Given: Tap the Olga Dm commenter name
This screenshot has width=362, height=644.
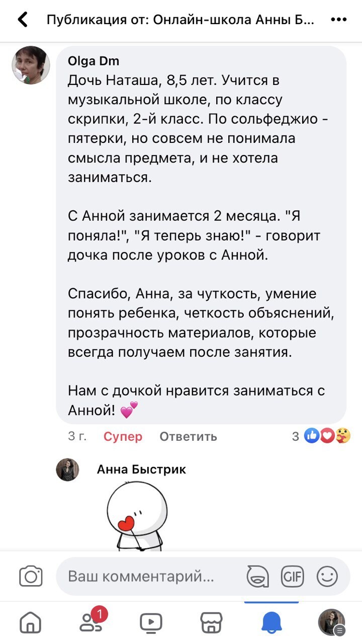Looking at the screenshot, I should 93,61.
